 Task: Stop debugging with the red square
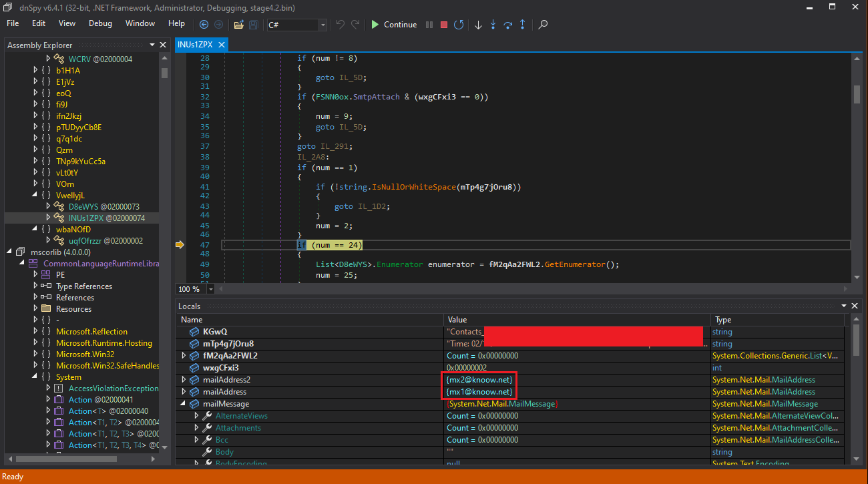pos(444,25)
